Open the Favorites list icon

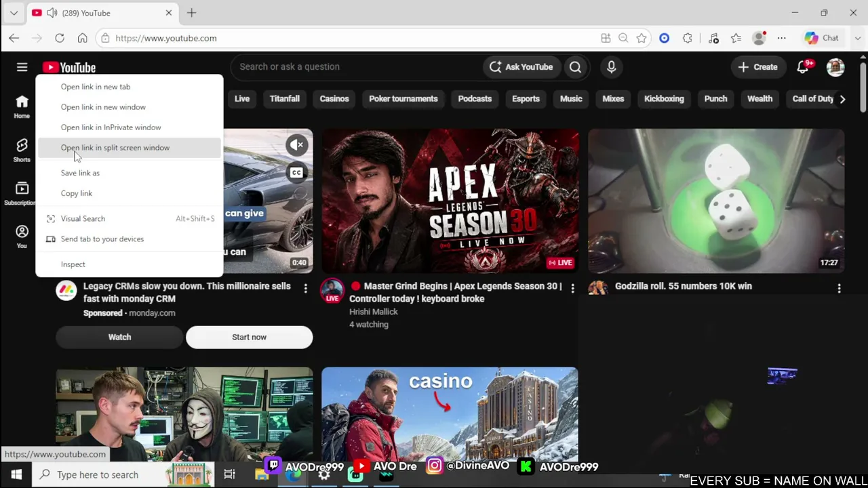[736, 38]
